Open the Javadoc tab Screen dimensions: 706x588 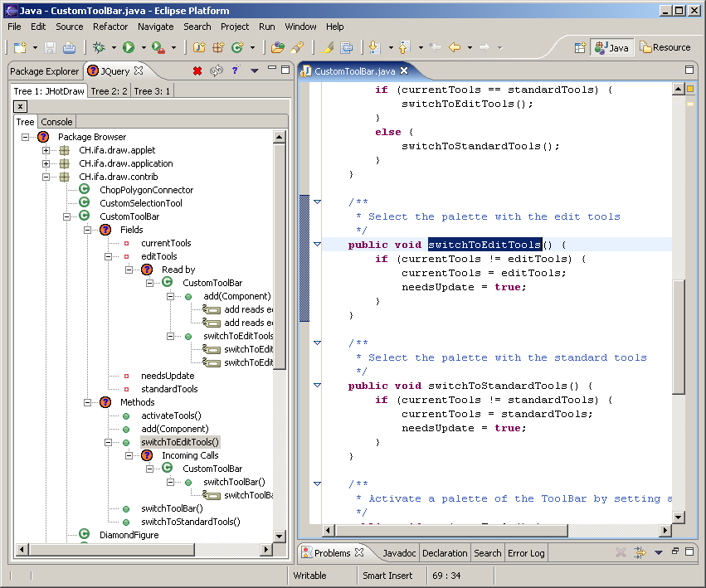coord(399,553)
